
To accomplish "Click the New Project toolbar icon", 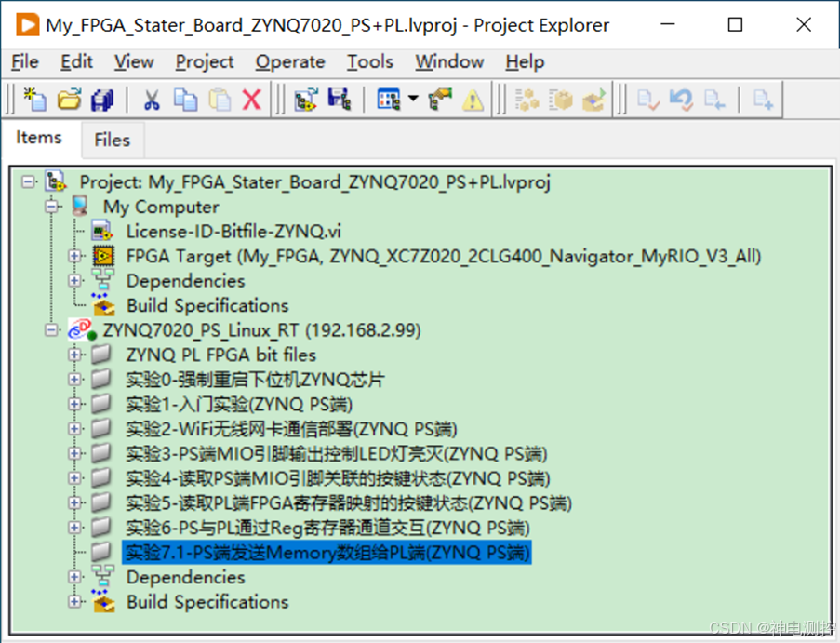I will tap(35, 100).
